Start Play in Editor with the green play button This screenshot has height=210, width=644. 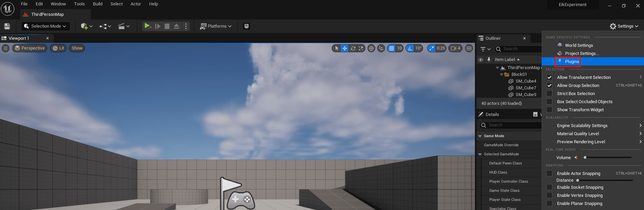coord(147,26)
